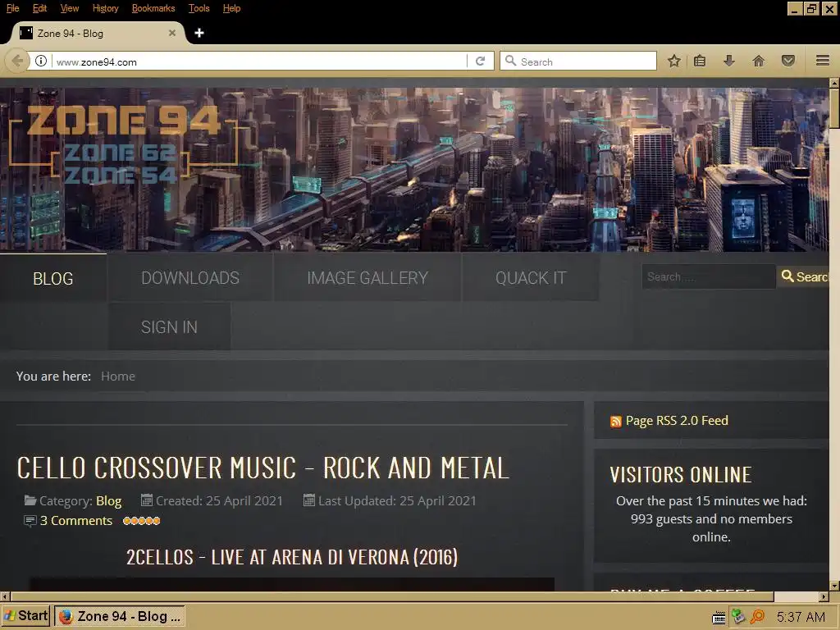Click the RSS feed orange icon

coord(616,422)
